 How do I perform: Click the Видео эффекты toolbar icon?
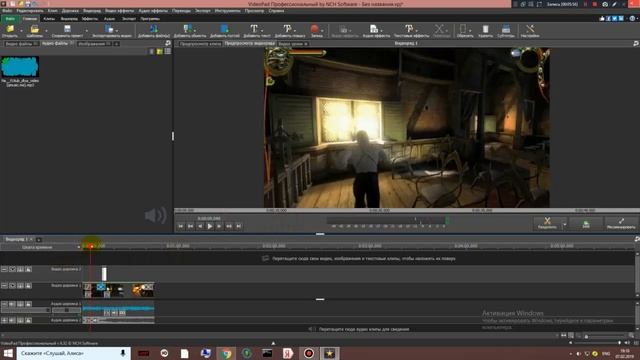(344, 29)
